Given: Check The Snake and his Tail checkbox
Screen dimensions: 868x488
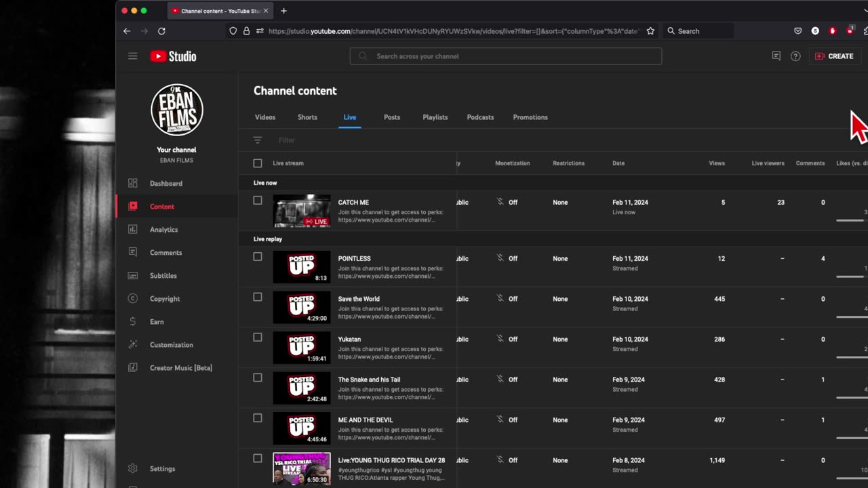Looking at the screenshot, I should pyautogui.click(x=258, y=378).
